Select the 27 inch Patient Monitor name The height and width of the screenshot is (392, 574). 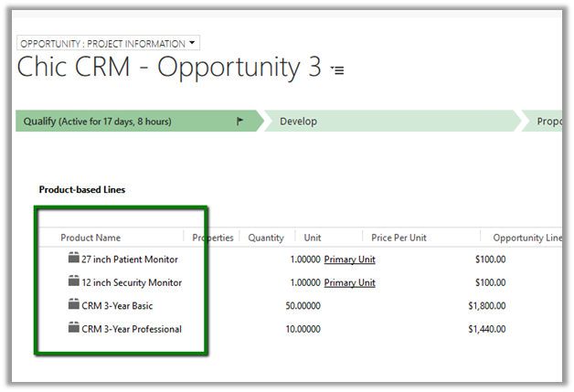[129, 260]
